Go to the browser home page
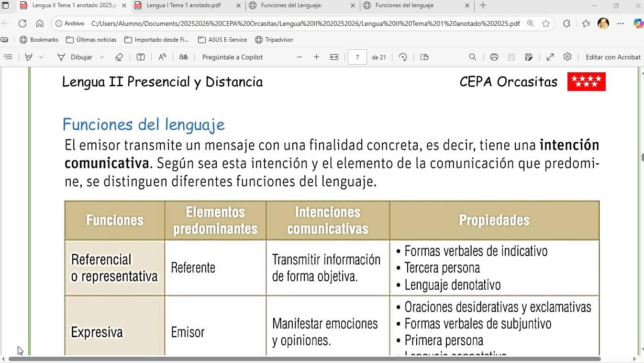644x363 pixels. pyautogui.click(x=40, y=23)
